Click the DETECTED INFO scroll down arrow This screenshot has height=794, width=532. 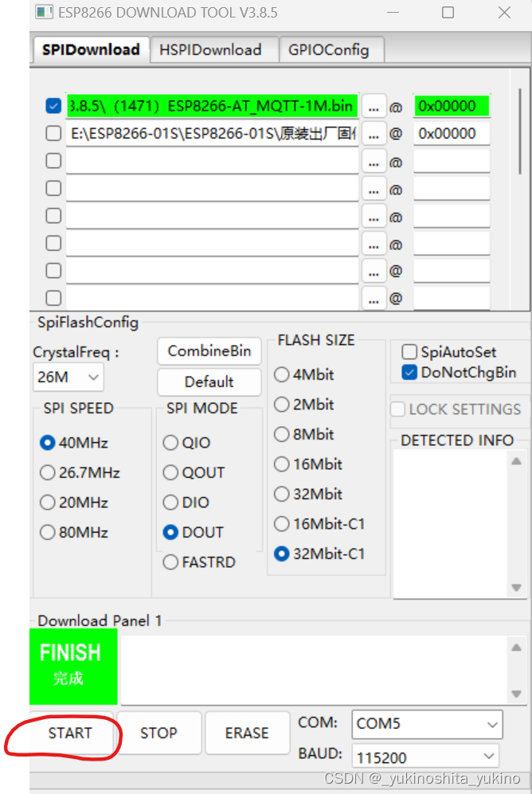point(516,588)
